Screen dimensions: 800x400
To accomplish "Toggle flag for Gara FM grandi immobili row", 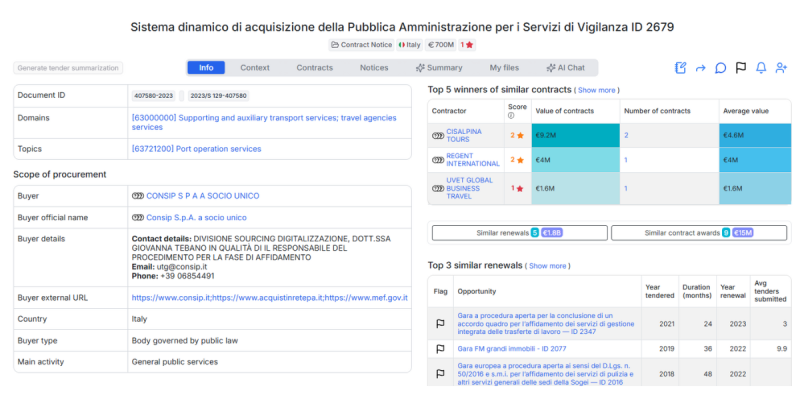I will [439, 349].
